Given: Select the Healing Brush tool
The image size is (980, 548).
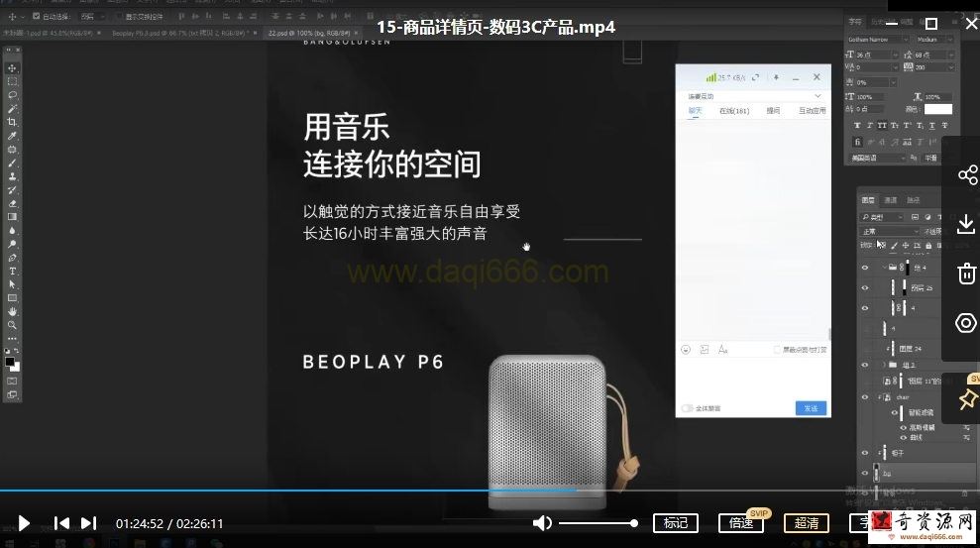Looking at the screenshot, I should [x=12, y=150].
